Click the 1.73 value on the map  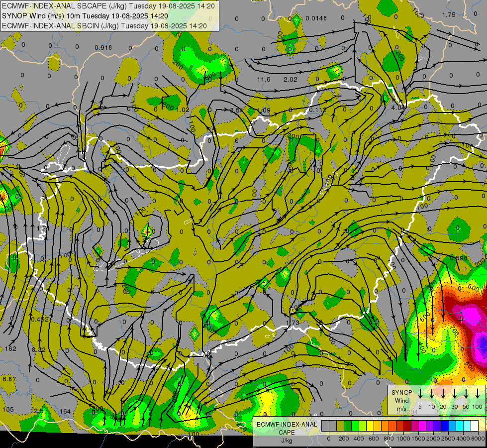pyautogui.click(x=293, y=323)
